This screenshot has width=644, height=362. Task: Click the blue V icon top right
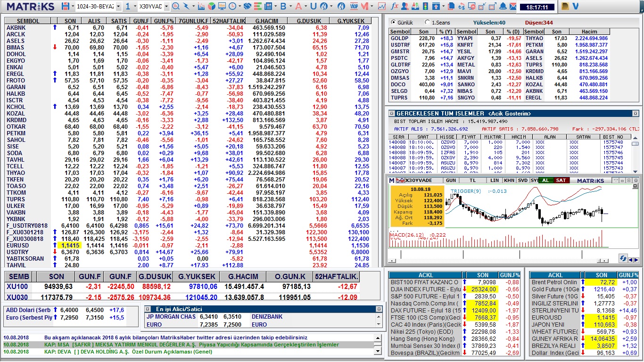(575, 6)
